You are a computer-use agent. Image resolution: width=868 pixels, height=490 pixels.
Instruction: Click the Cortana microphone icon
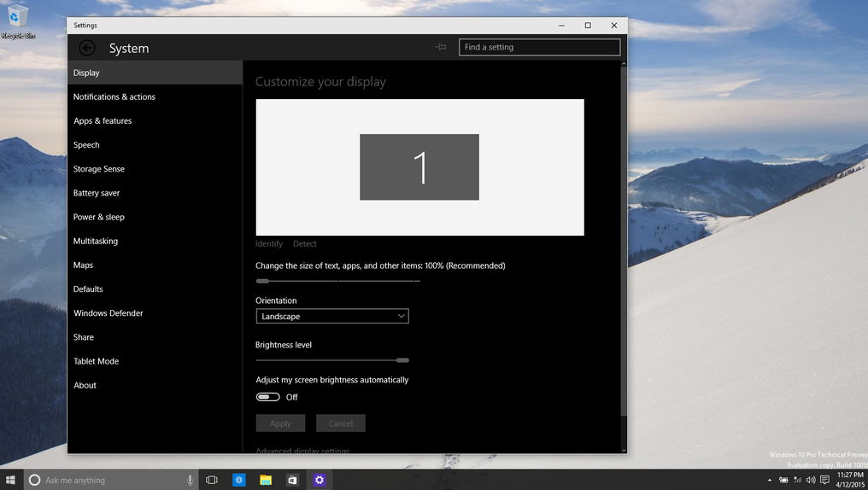[x=190, y=480]
